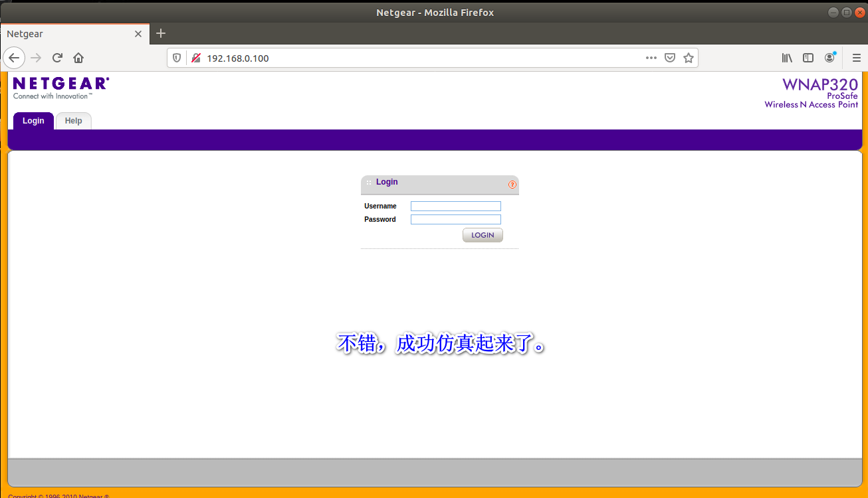Viewport: 868px width, 498px height.
Task: Select the Login tab
Action: click(33, 121)
